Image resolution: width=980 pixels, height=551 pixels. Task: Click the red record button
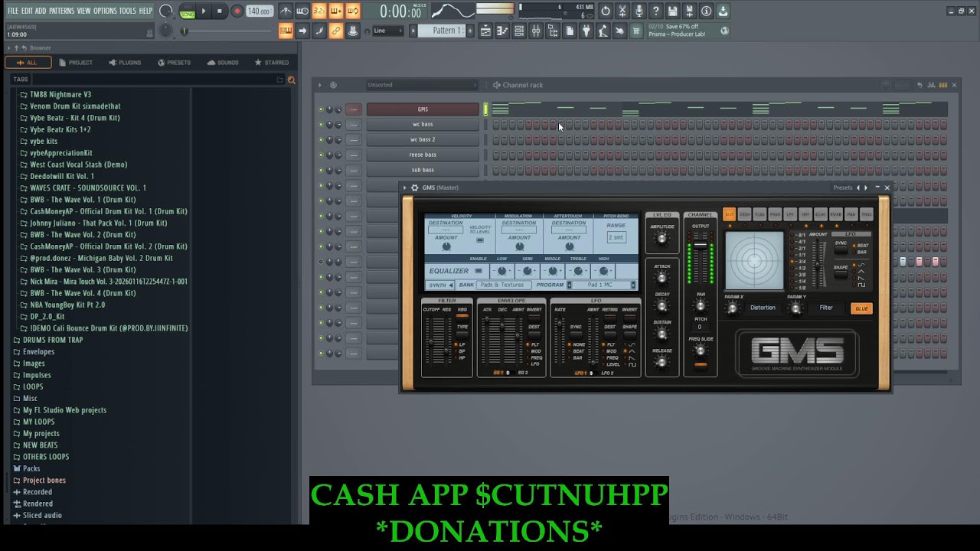pyautogui.click(x=237, y=11)
